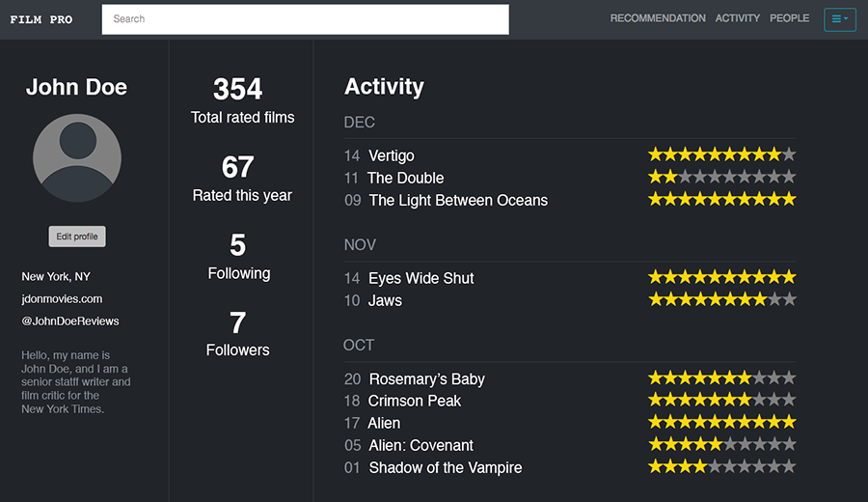View the 7 Followers list
The image size is (868, 502).
point(238,334)
